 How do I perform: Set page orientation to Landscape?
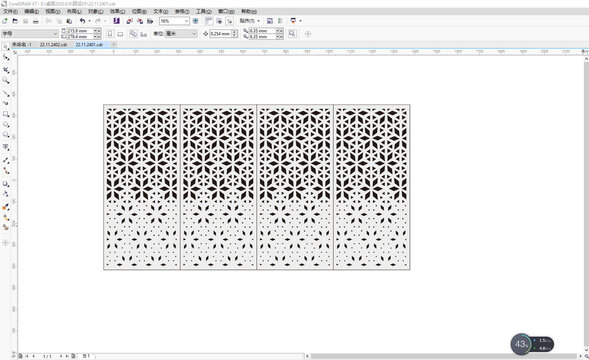(x=120, y=34)
